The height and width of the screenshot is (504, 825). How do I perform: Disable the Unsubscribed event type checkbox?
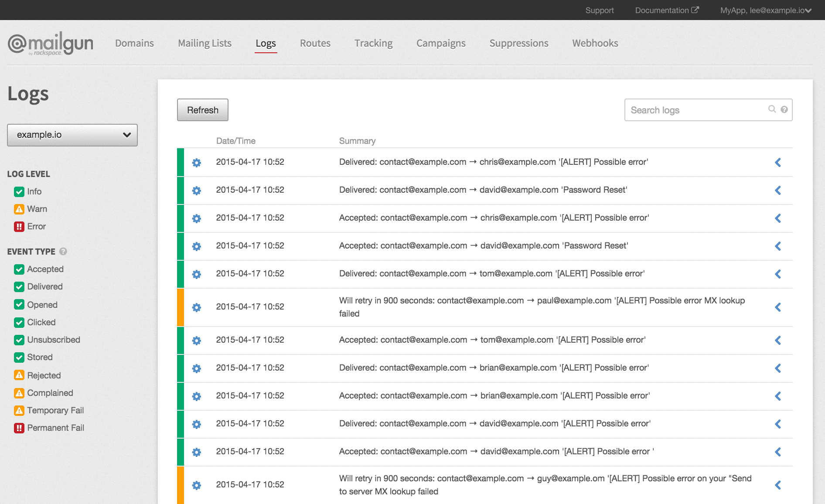[19, 340]
